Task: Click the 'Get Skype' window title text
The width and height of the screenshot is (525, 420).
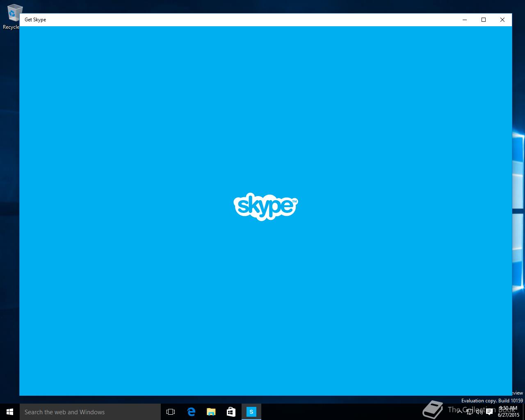Action: 35,20
